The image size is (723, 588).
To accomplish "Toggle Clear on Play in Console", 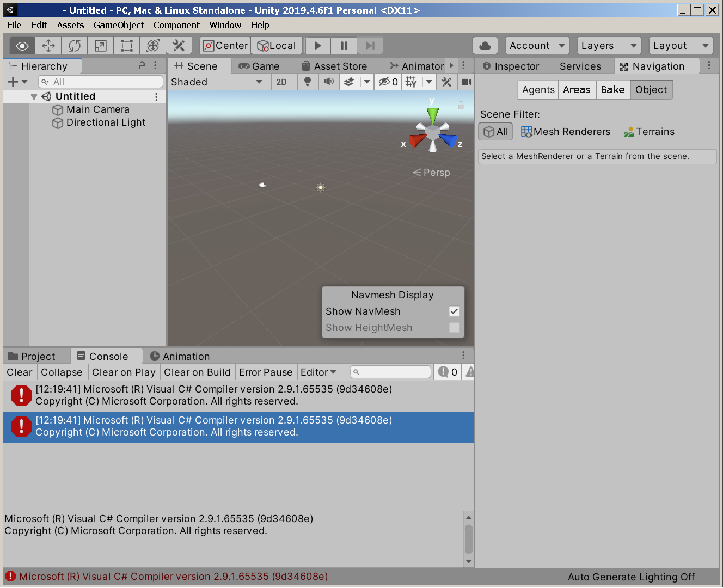I will [x=124, y=372].
